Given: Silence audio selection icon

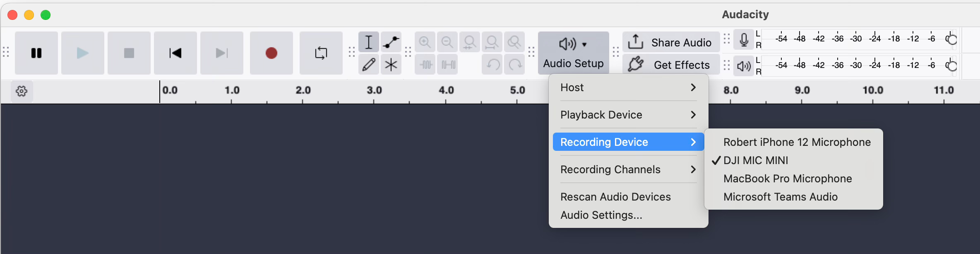Looking at the screenshot, I should [447, 64].
